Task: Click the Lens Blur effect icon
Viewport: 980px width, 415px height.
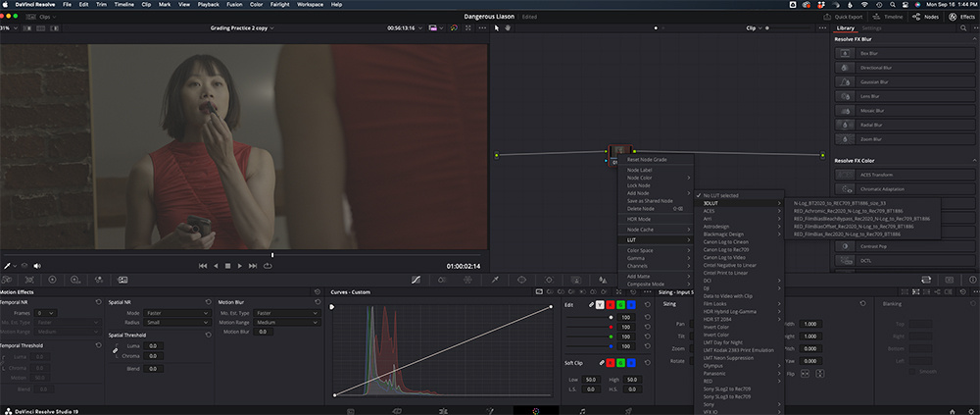Action: [x=845, y=96]
